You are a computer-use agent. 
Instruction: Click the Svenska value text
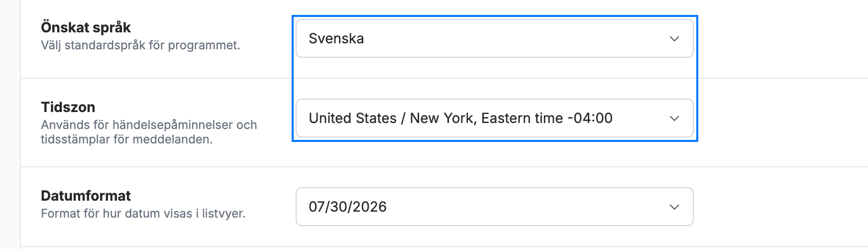(x=336, y=38)
